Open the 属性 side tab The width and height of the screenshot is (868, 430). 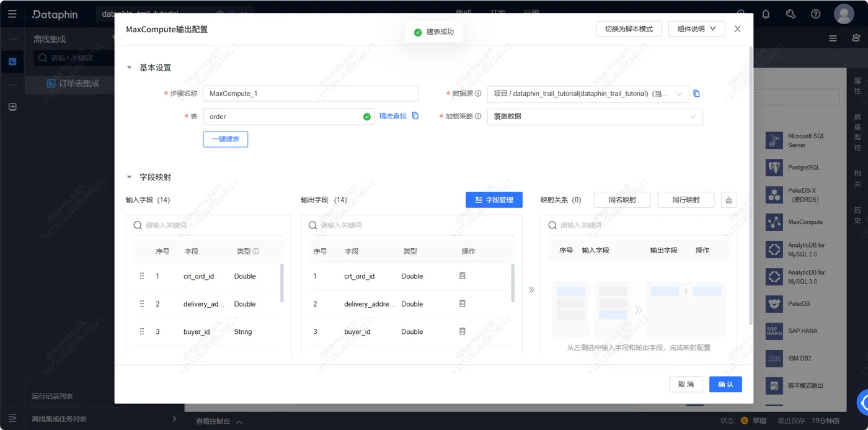point(857,86)
